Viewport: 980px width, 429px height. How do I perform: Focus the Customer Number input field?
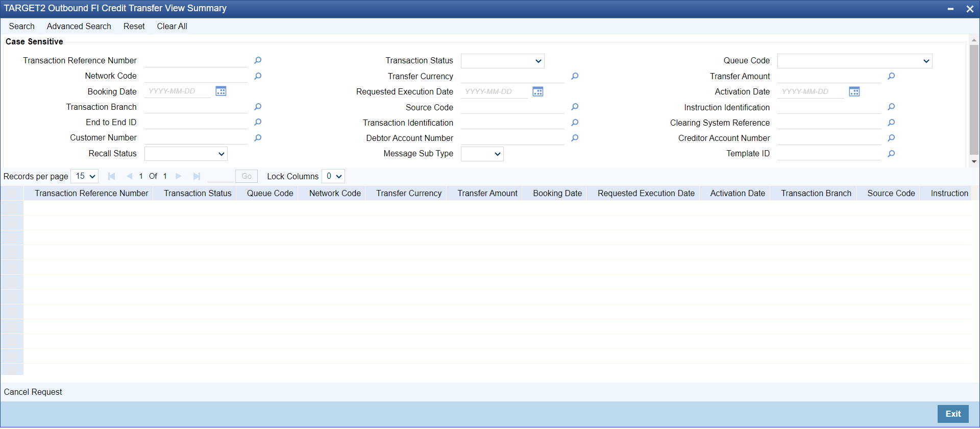click(196, 138)
